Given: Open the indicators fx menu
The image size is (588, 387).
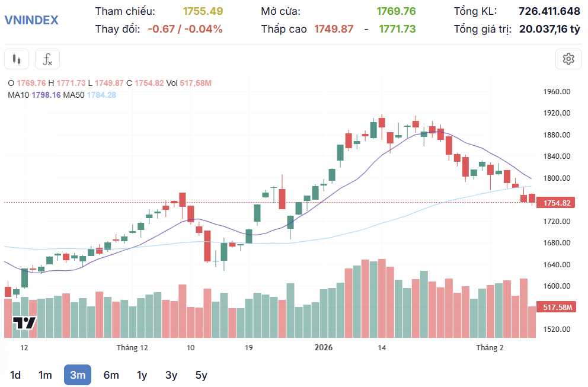Looking at the screenshot, I should point(47,59).
